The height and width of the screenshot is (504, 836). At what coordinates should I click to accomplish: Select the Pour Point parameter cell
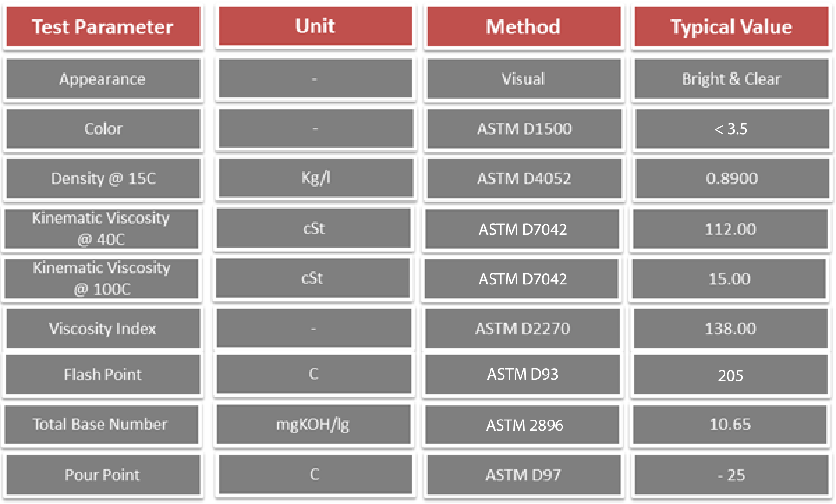pyautogui.click(x=103, y=475)
